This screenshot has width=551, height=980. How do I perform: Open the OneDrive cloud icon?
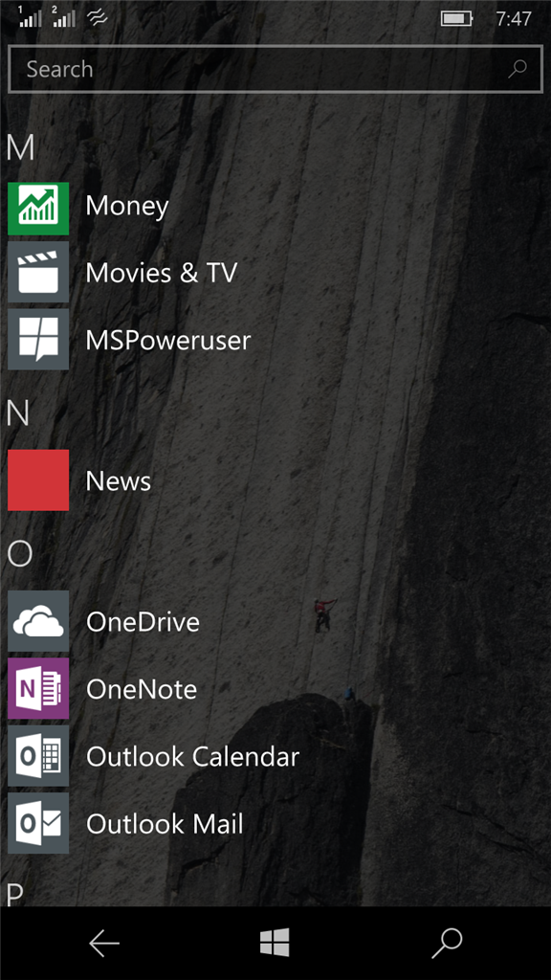(x=38, y=621)
